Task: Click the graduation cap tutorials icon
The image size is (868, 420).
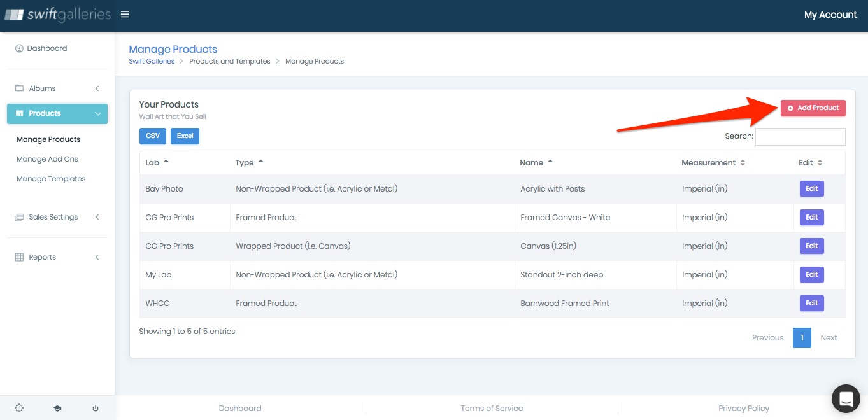Action: coord(57,408)
